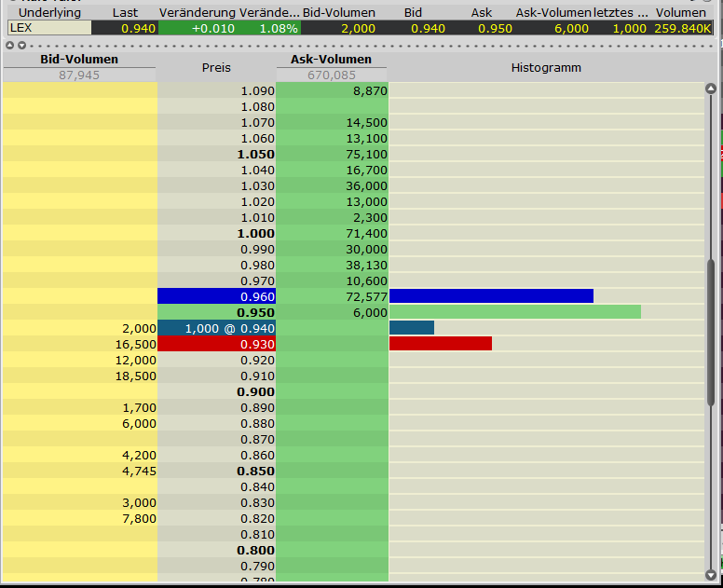
Task: Click price 1.020 in Preis column
Action: (x=257, y=201)
